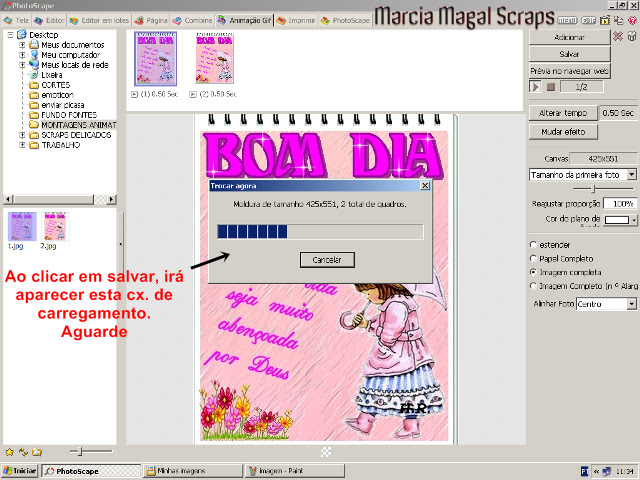
Task: Select Animação Gif tab
Action: tap(244, 20)
